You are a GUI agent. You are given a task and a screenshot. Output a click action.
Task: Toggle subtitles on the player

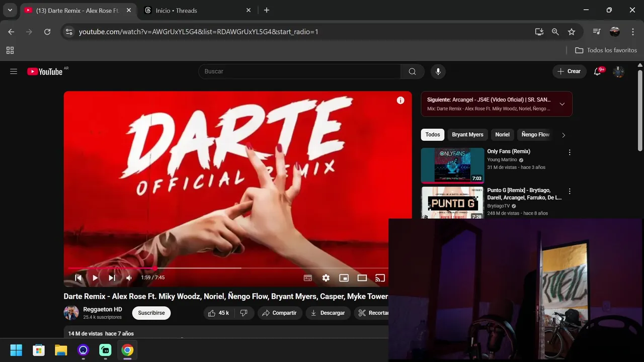308,278
